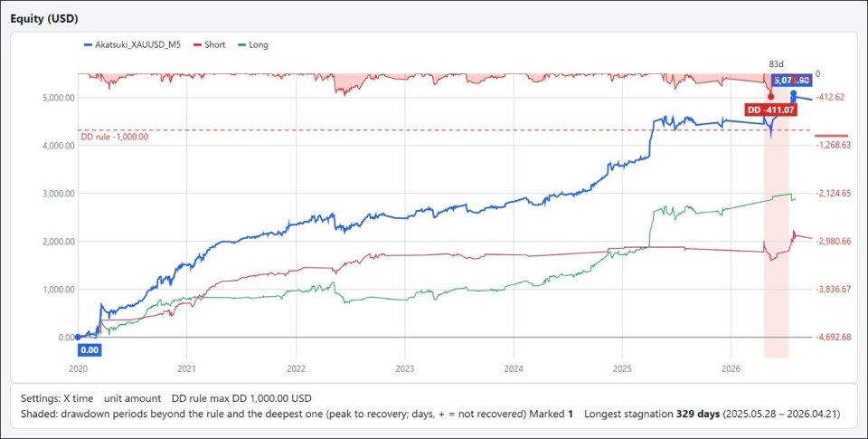This screenshot has height=439, width=868.
Task: Click the blue final equity value badge
Action: (x=792, y=80)
